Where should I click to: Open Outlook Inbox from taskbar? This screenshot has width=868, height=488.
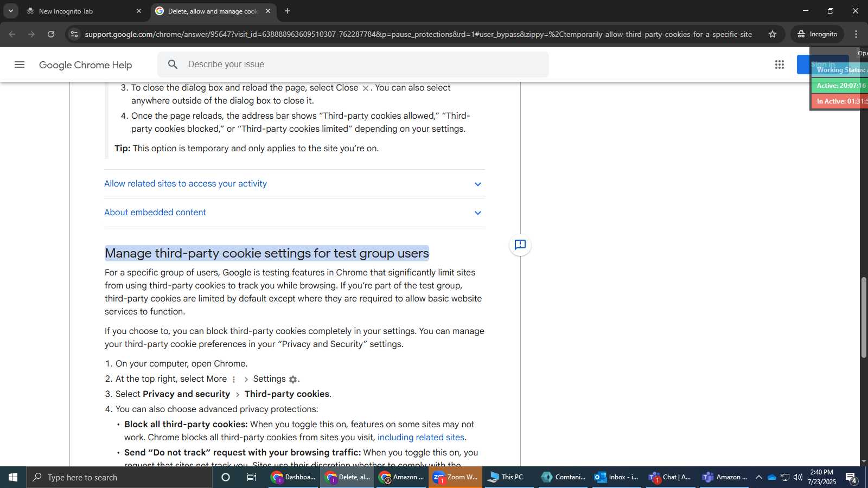[x=617, y=477]
